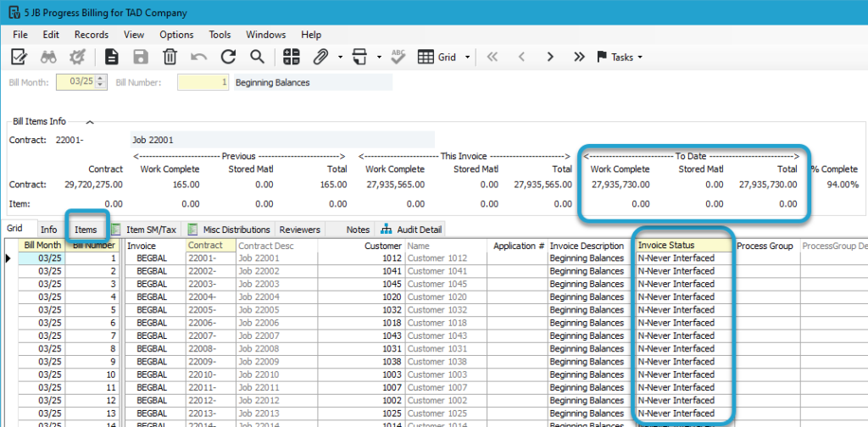Open the calculator icon in toolbar

click(x=292, y=57)
